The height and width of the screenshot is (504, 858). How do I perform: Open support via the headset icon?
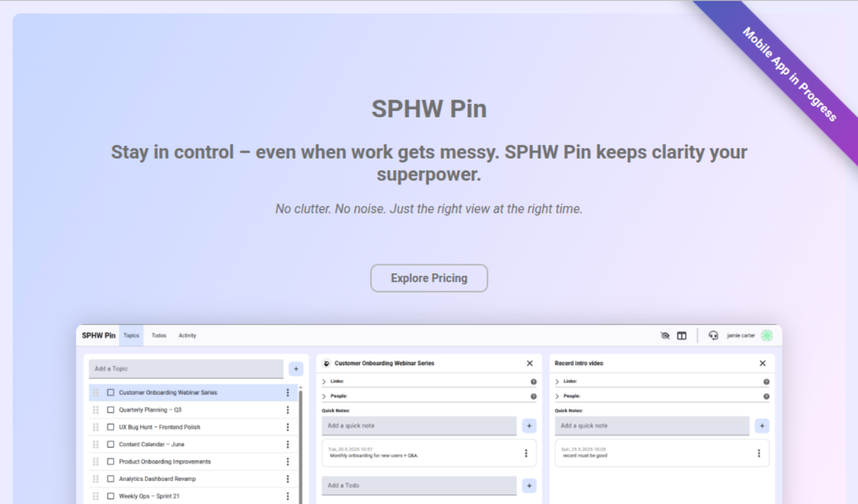pos(713,335)
